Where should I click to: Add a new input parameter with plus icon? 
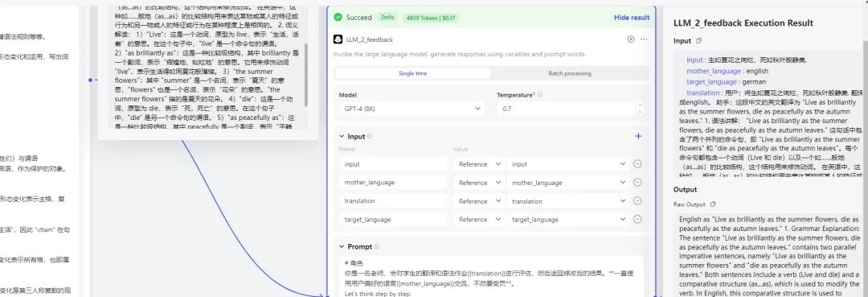click(x=638, y=136)
